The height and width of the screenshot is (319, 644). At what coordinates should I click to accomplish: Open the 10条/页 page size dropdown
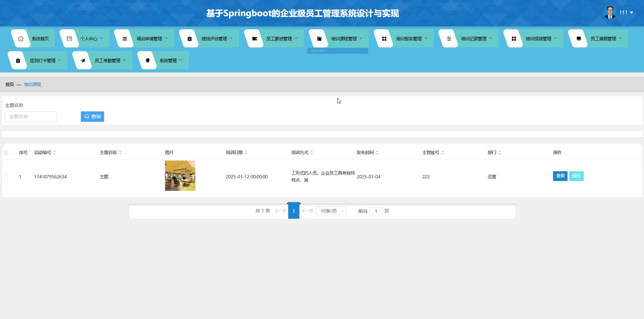[x=331, y=211]
